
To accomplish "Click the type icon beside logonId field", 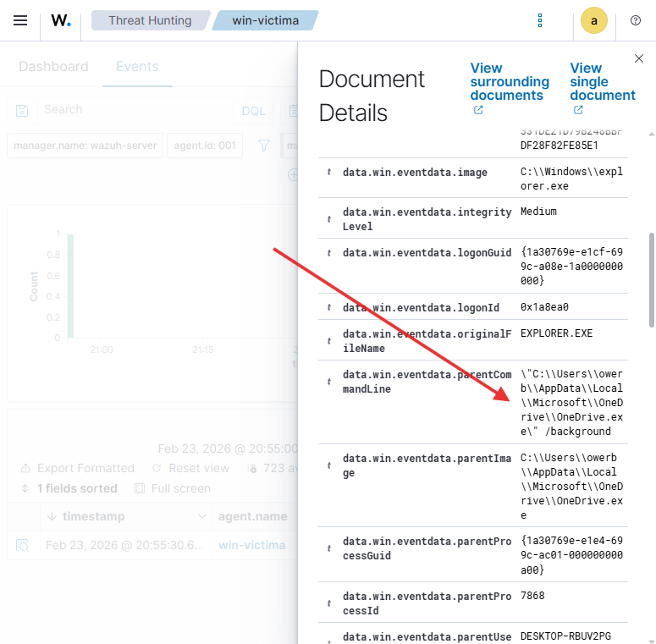I will coord(329,307).
